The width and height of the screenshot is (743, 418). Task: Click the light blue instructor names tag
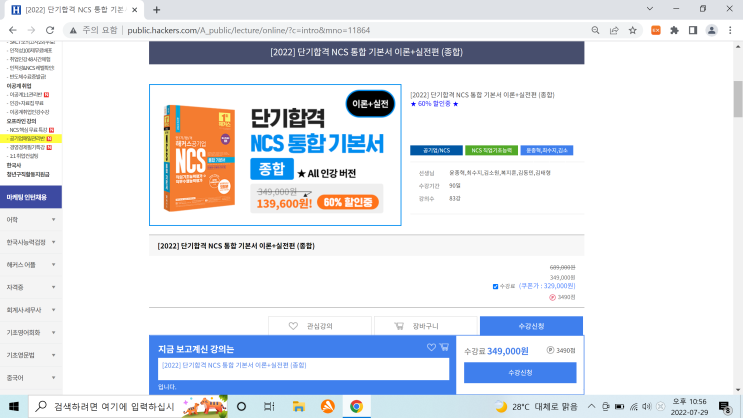[546, 150]
